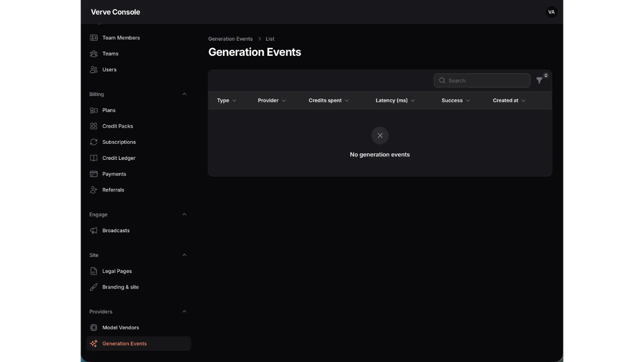Sort by Latency (ms) column header

tap(395, 101)
